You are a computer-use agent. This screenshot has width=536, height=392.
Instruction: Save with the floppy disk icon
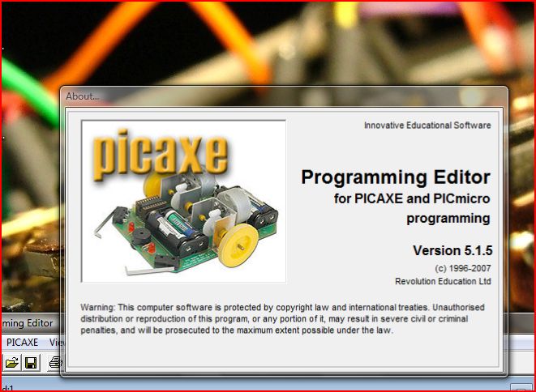pos(31,363)
